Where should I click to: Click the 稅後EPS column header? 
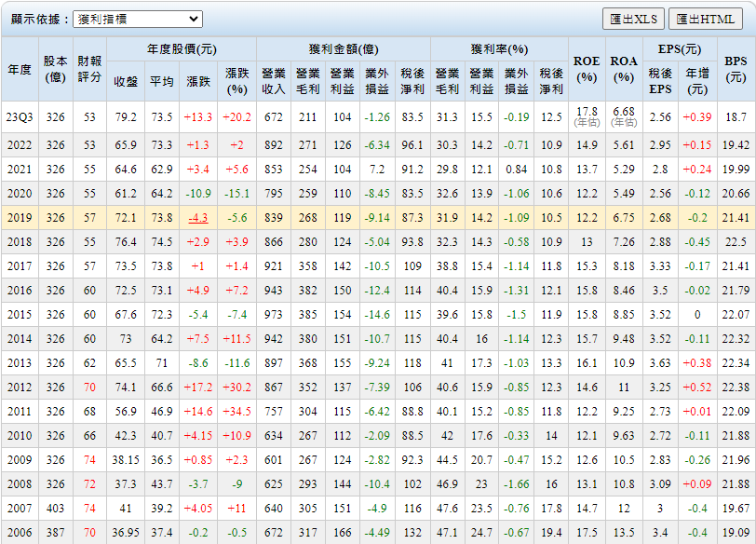[660, 81]
